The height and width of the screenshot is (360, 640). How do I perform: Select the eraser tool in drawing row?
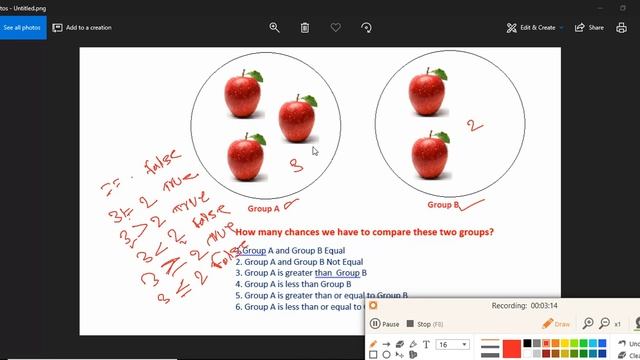point(400,344)
